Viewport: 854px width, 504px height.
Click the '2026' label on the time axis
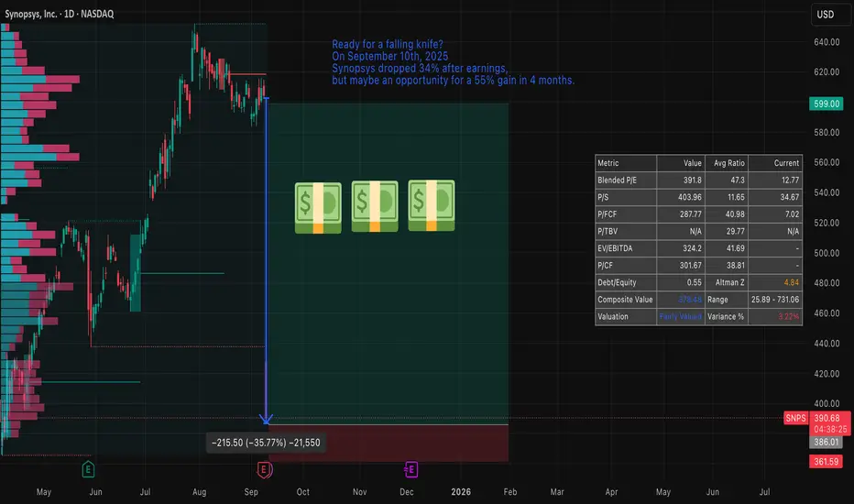[x=461, y=491]
